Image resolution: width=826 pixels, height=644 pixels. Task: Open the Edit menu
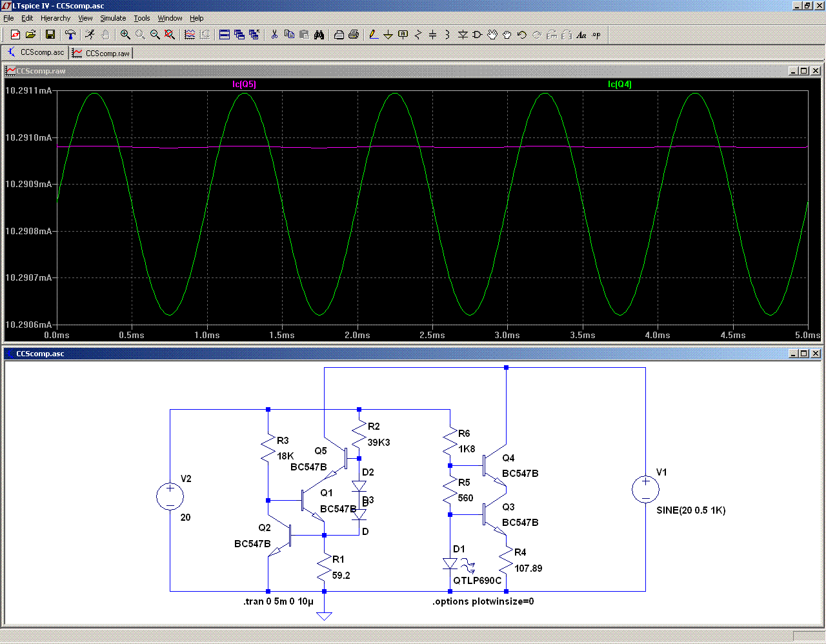click(27, 18)
